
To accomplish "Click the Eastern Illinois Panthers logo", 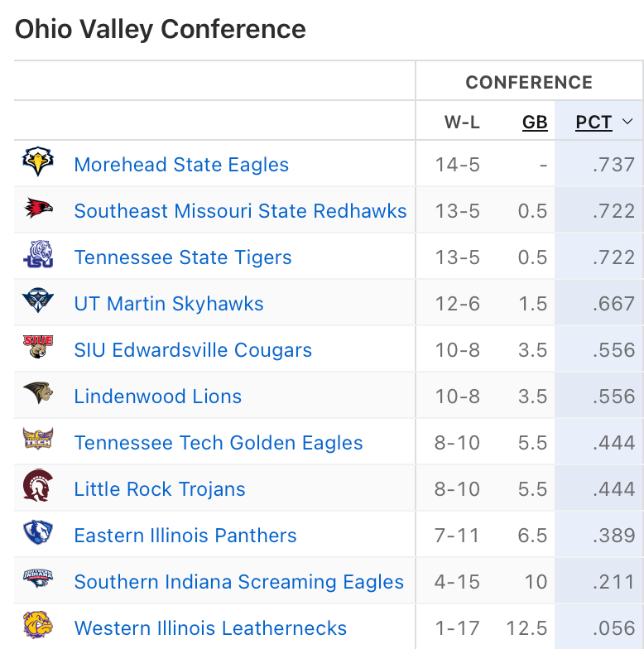I will pyautogui.click(x=38, y=534).
